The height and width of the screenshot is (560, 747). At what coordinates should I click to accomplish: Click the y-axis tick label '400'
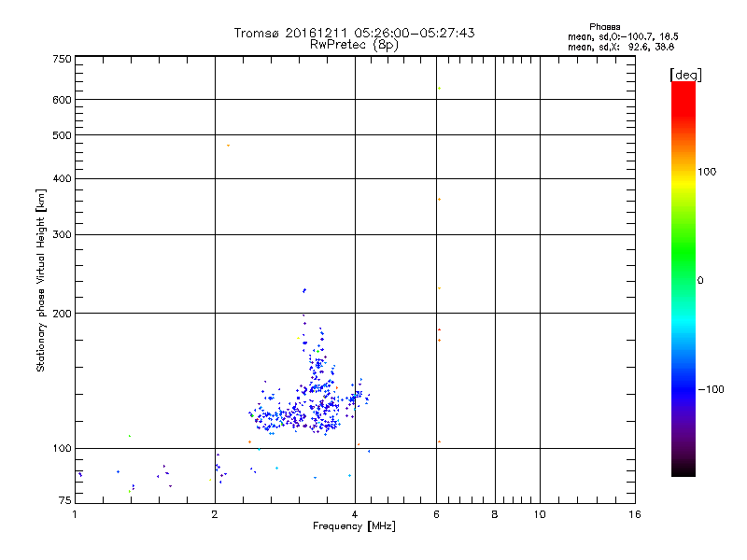62,178
